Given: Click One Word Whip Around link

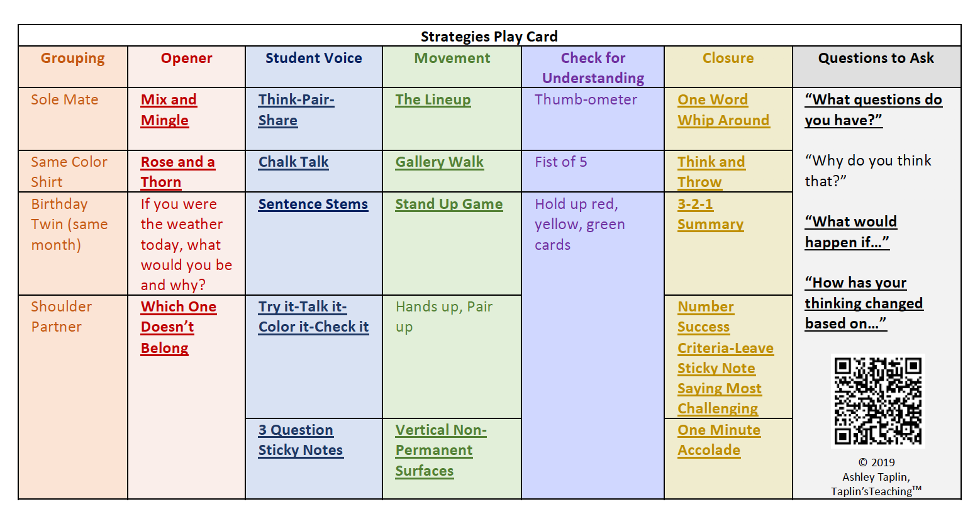Looking at the screenshot, I should click(712, 100).
